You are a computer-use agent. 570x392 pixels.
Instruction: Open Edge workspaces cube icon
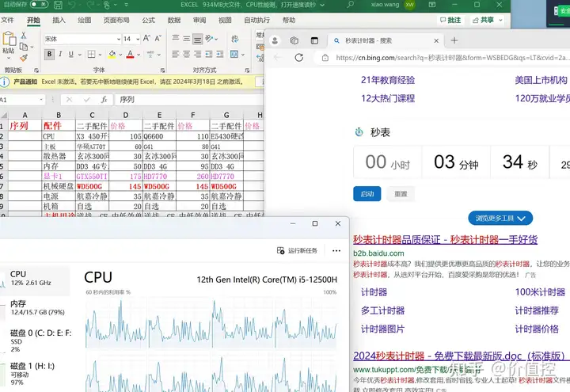[x=294, y=40]
